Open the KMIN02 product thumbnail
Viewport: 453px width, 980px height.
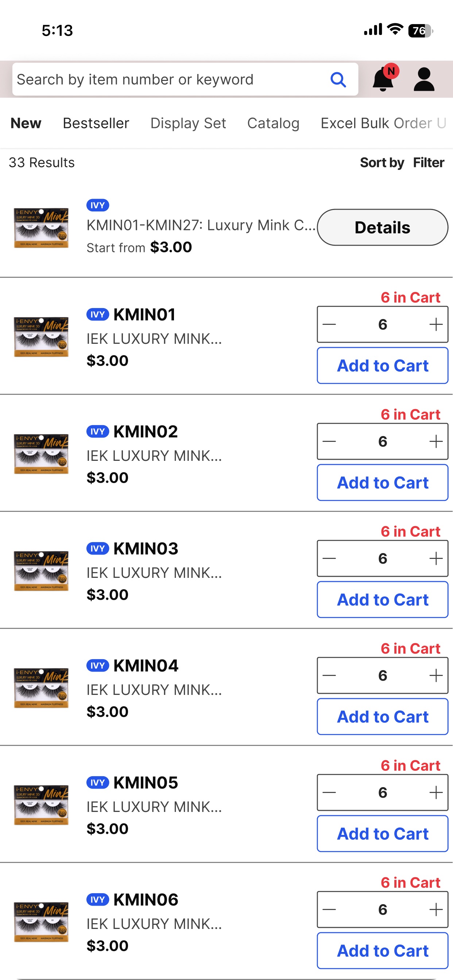tap(41, 454)
